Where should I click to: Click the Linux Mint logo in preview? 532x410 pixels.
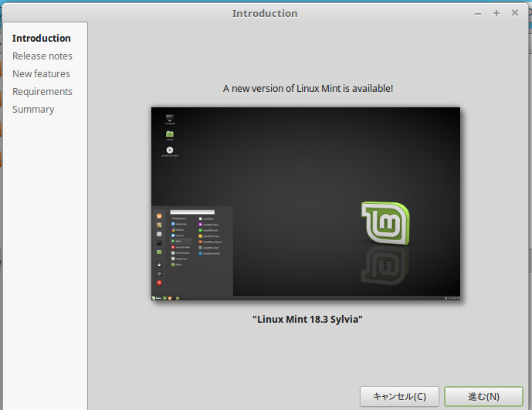tap(385, 223)
